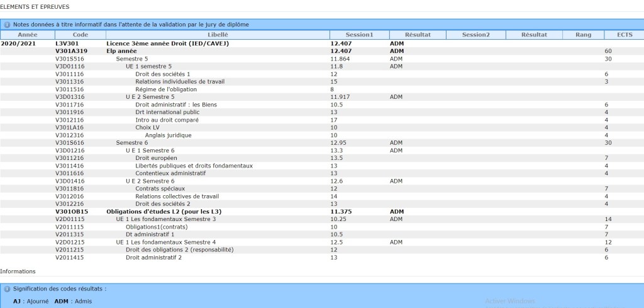Image resolution: width=644 pixels, height=308 pixels.
Task: Select 'UE 1 semestre 5' entry
Action: click(148, 66)
